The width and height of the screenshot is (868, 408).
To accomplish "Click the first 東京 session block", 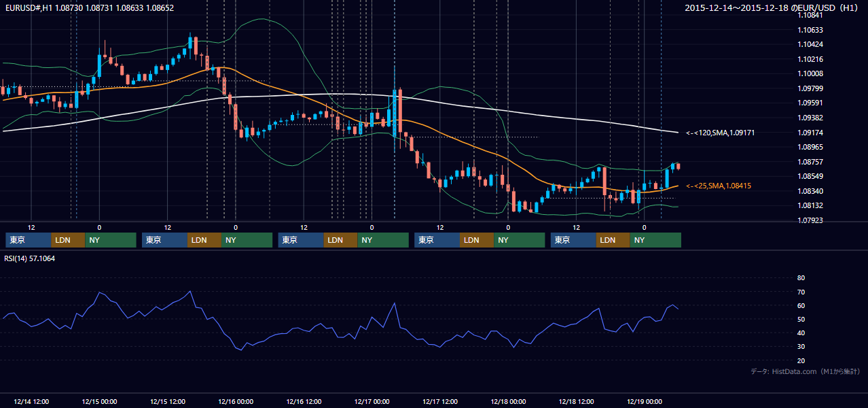I will coord(29,240).
